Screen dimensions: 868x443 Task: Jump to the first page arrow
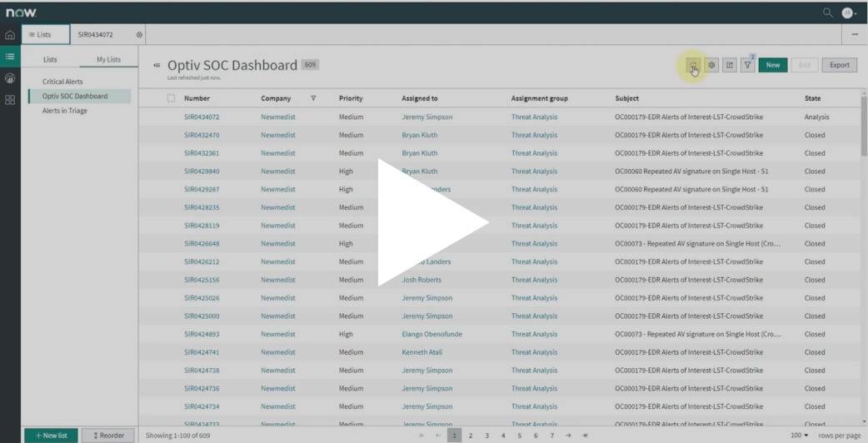422,436
